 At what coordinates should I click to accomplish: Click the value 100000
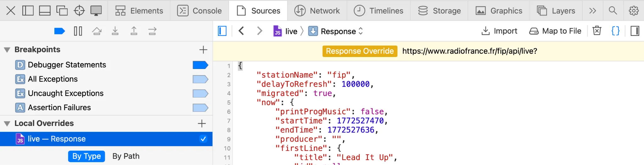point(356,84)
